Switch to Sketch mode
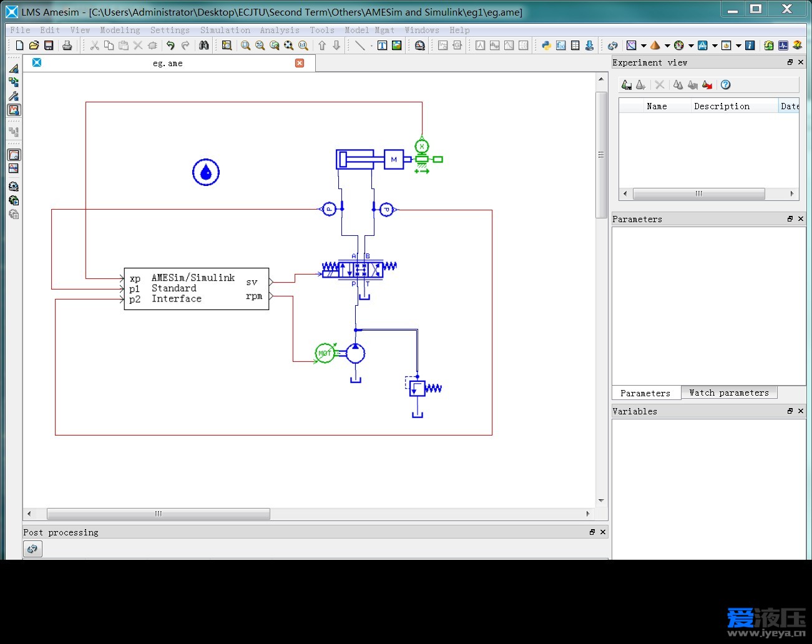 click(x=14, y=69)
